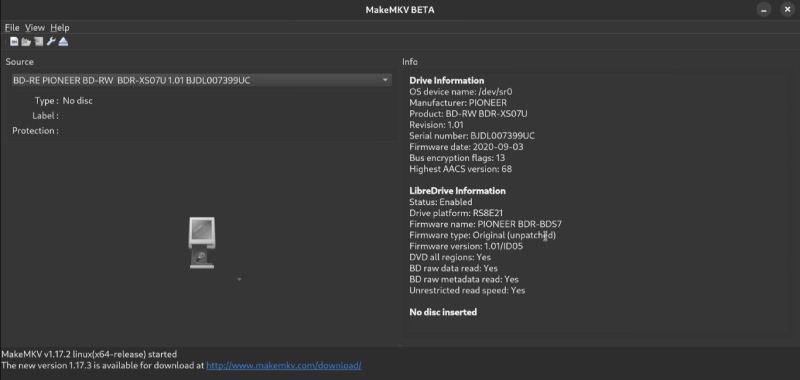Click the 'Drive Information' heading
This screenshot has width=800, height=380.
pyautogui.click(x=446, y=81)
